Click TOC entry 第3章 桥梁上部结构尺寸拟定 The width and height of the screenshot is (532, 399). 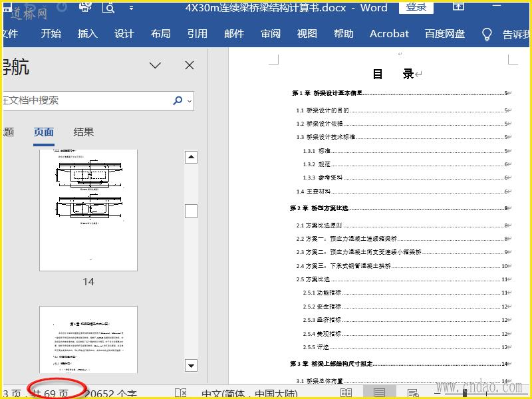click(401, 364)
